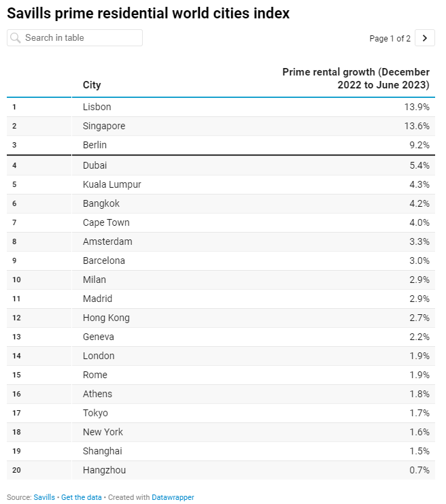This screenshot has height=504, width=446.
Task: Click the Dubai row entry
Action: point(221,165)
